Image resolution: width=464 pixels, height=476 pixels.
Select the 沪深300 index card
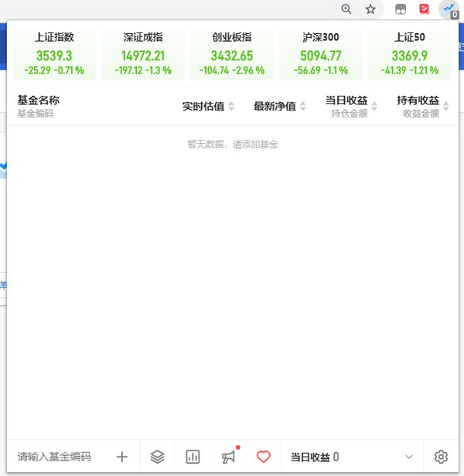320,53
